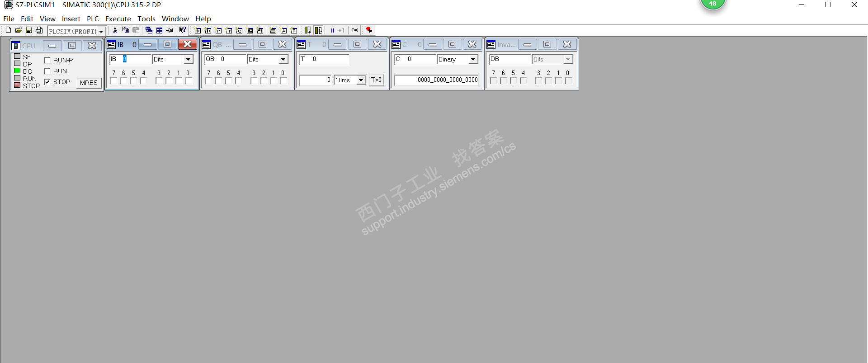
Task: Cascade windows toolbar icon
Action: tap(149, 30)
